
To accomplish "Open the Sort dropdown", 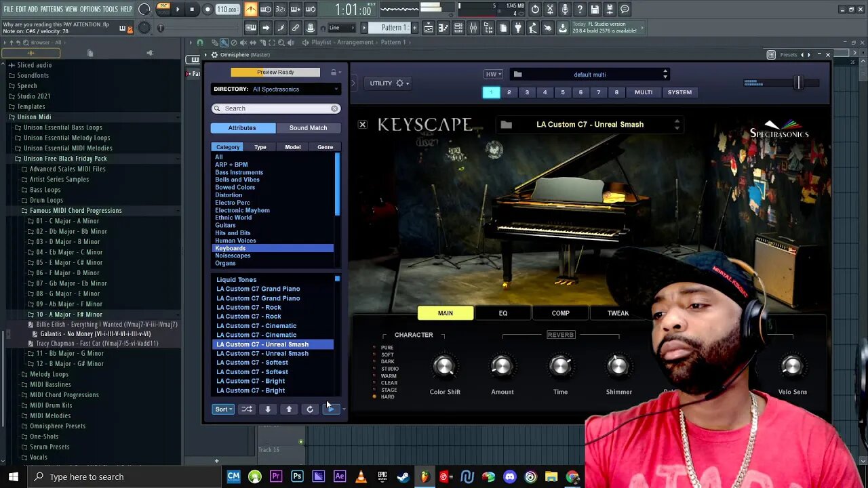I will coord(223,409).
